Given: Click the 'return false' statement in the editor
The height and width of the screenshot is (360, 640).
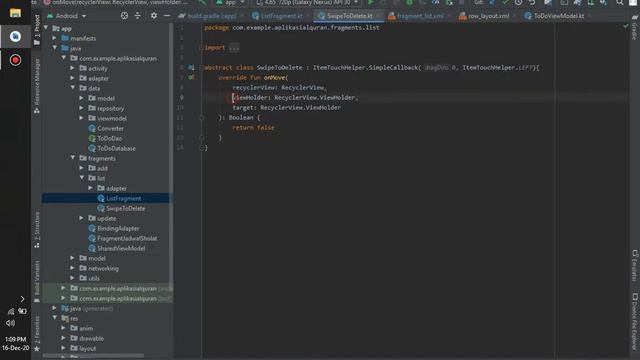Looking at the screenshot, I should [253, 128].
